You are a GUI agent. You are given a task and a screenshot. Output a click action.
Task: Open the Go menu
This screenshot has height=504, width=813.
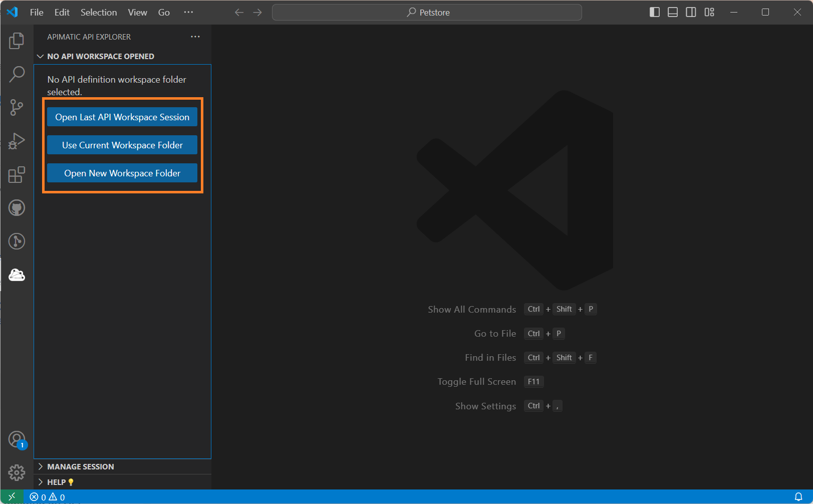pyautogui.click(x=164, y=12)
